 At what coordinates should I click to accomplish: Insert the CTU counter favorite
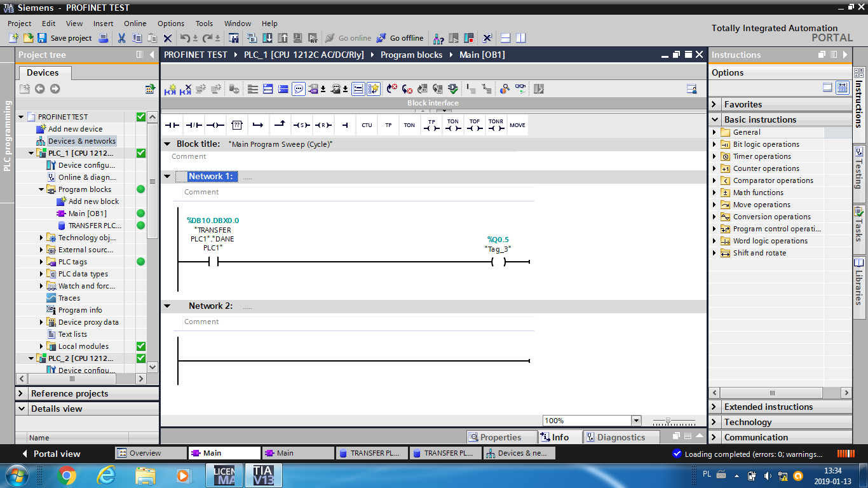click(x=367, y=125)
